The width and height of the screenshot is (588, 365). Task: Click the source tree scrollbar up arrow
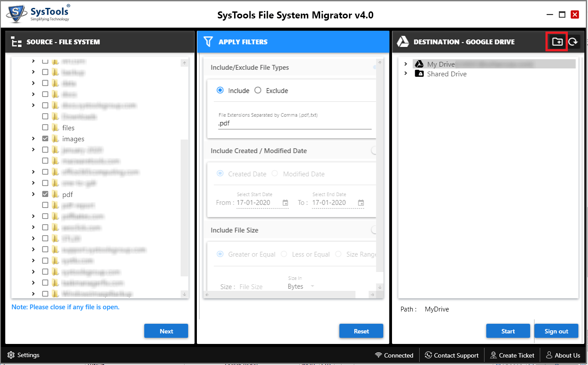[x=184, y=63]
